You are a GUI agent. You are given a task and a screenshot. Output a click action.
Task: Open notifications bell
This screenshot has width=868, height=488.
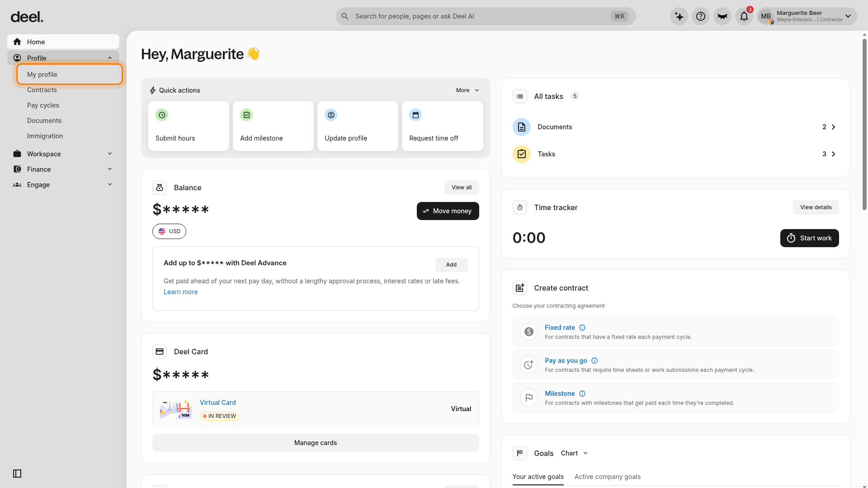coord(744,16)
